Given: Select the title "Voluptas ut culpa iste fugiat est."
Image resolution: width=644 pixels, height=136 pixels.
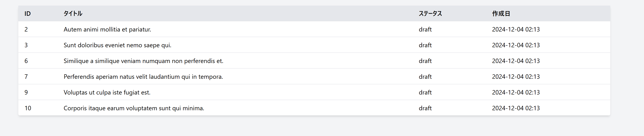Looking at the screenshot, I should point(107,92).
